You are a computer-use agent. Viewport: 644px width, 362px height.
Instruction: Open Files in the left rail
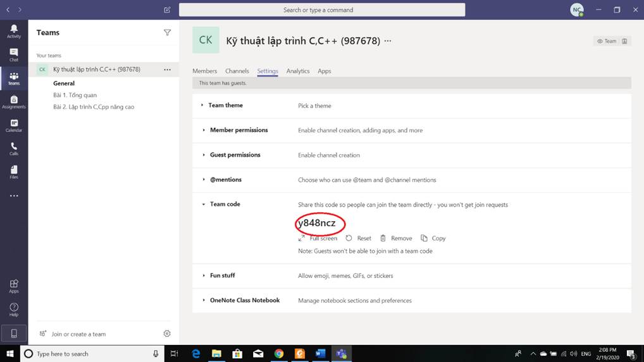click(14, 172)
